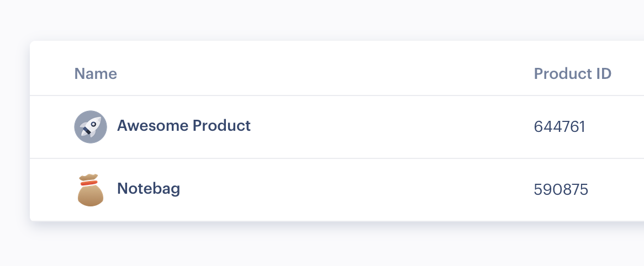Open product with ID 644761
This screenshot has height=266, width=644.
pos(559,127)
